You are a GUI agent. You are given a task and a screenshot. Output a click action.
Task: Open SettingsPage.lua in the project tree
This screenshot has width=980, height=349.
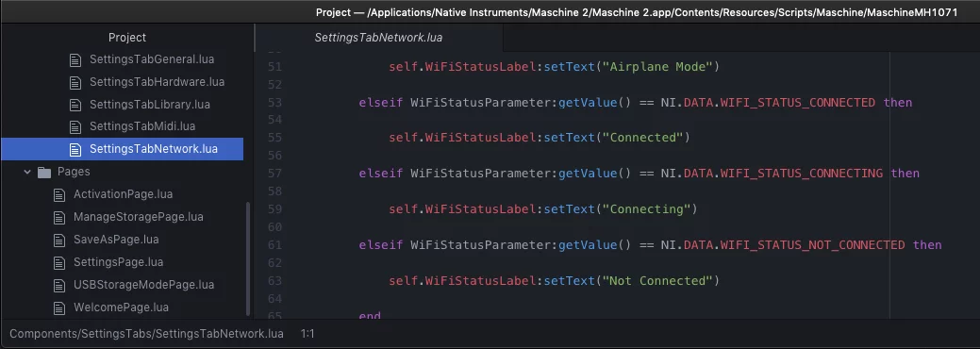118,262
